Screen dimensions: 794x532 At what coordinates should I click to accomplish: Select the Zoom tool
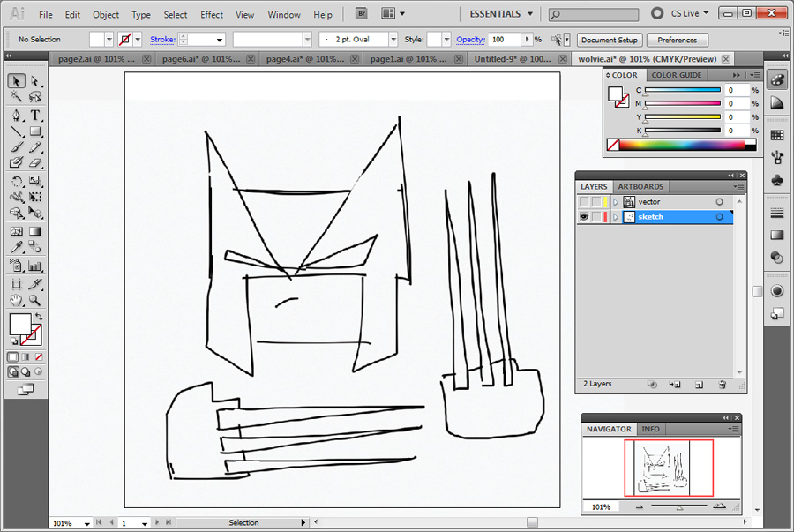(x=35, y=300)
